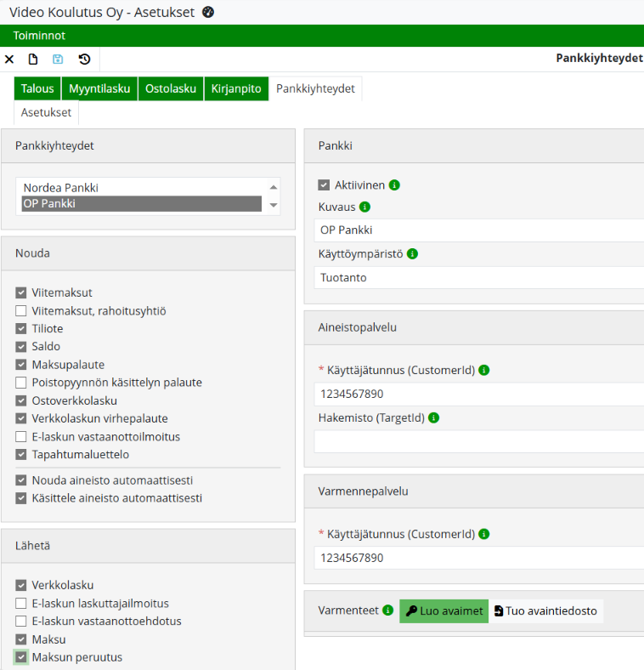Uncheck the Tiliote checkbox
Screen dimensions: 644x670
tap(21, 329)
